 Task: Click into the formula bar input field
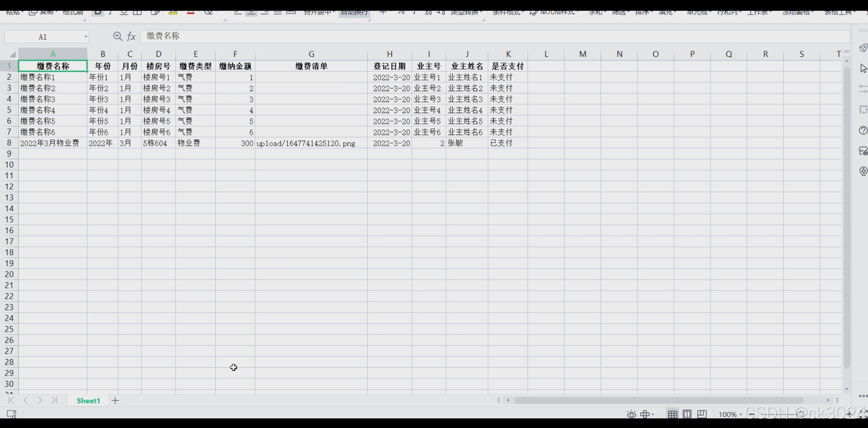(x=461, y=36)
